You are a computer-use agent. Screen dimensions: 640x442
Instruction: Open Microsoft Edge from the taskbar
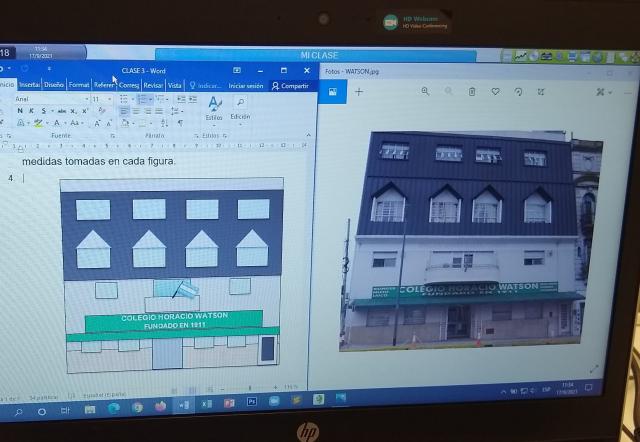click(x=113, y=408)
